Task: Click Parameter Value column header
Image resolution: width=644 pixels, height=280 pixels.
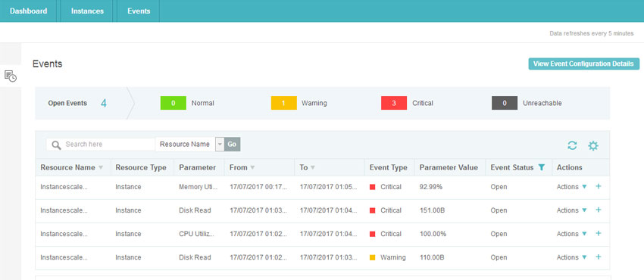Action: click(449, 168)
